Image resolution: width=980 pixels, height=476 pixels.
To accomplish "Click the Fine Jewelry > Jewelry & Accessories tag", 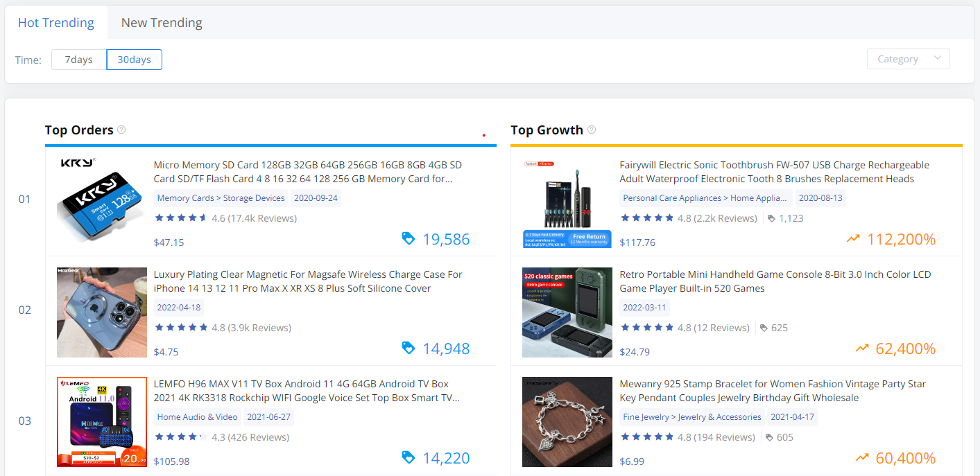I will click(x=691, y=417).
